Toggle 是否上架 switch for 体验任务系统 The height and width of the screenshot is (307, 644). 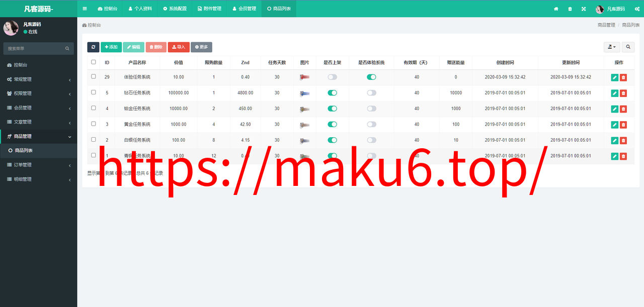332,77
